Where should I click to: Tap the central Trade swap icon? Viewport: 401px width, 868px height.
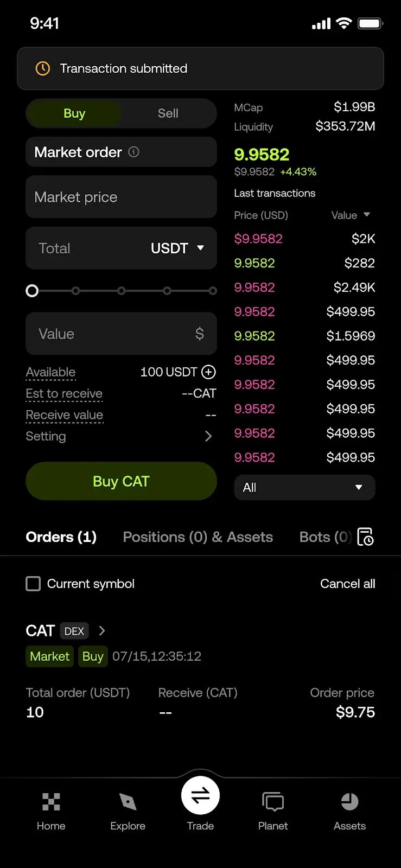click(x=200, y=796)
